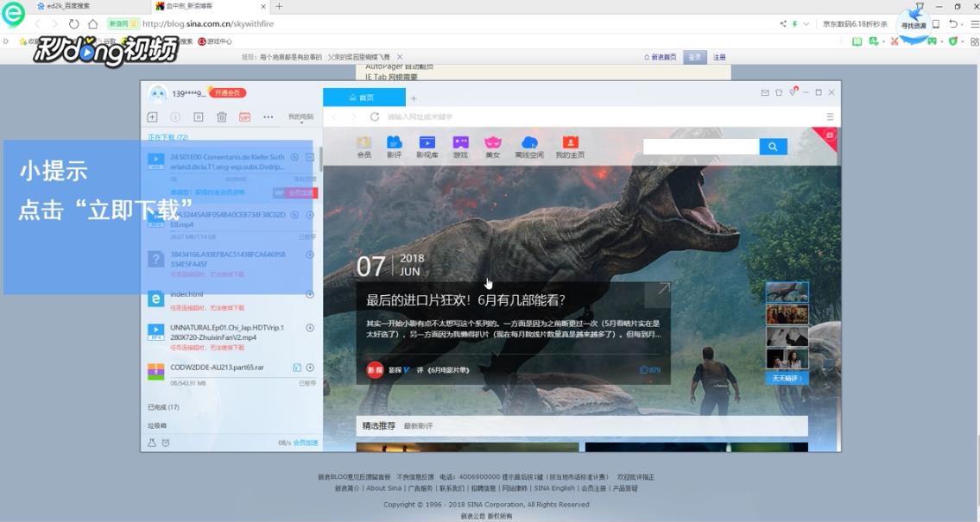980x522 pixels.
Task: Click the 注册 link on Sina page
Action: (719, 57)
